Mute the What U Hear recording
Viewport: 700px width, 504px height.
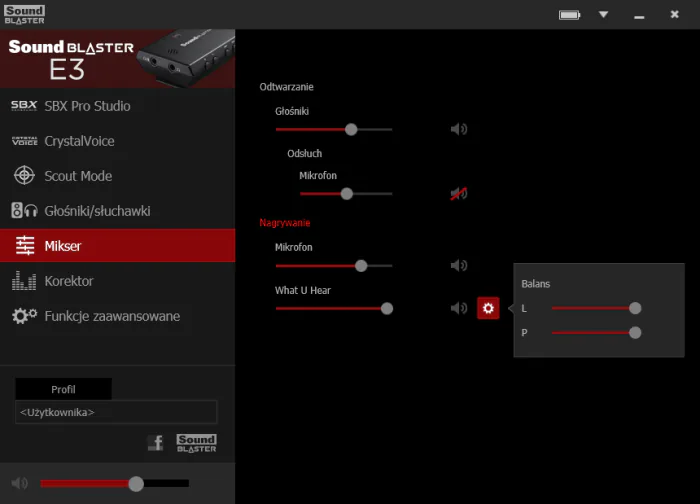tap(458, 308)
